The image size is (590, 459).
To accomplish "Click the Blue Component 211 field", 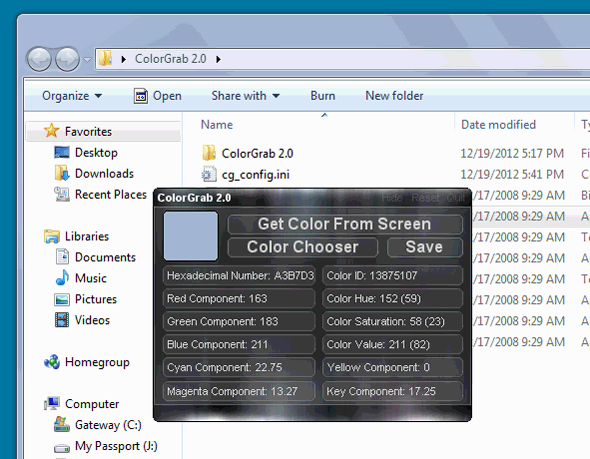I will click(239, 345).
